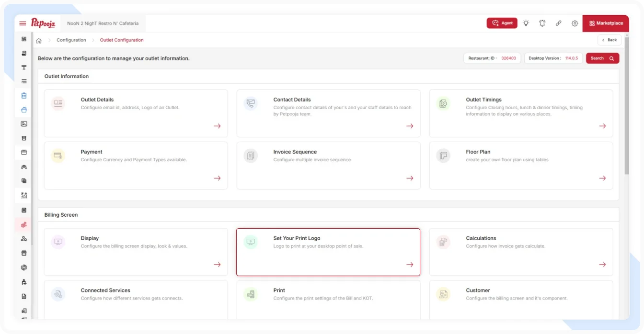Image resolution: width=644 pixels, height=334 pixels.
Task: Open dashboard grid icon in sidebar
Action: pyautogui.click(x=24, y=39)
